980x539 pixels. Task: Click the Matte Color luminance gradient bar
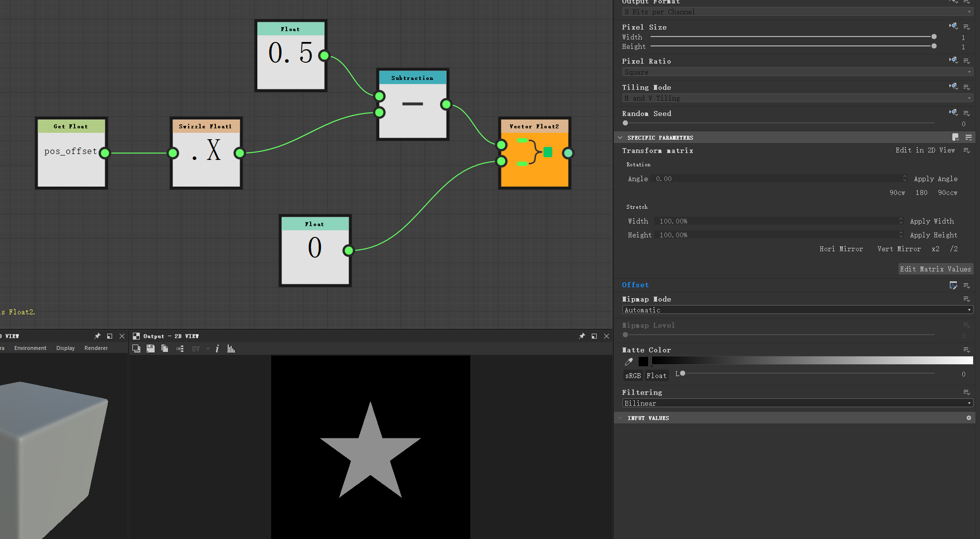click(812, 361)
